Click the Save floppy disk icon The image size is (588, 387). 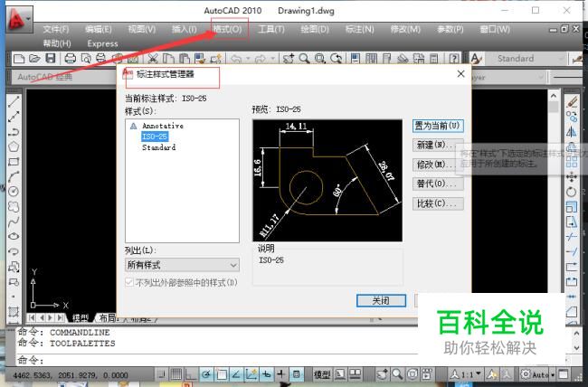click(51, 59)
